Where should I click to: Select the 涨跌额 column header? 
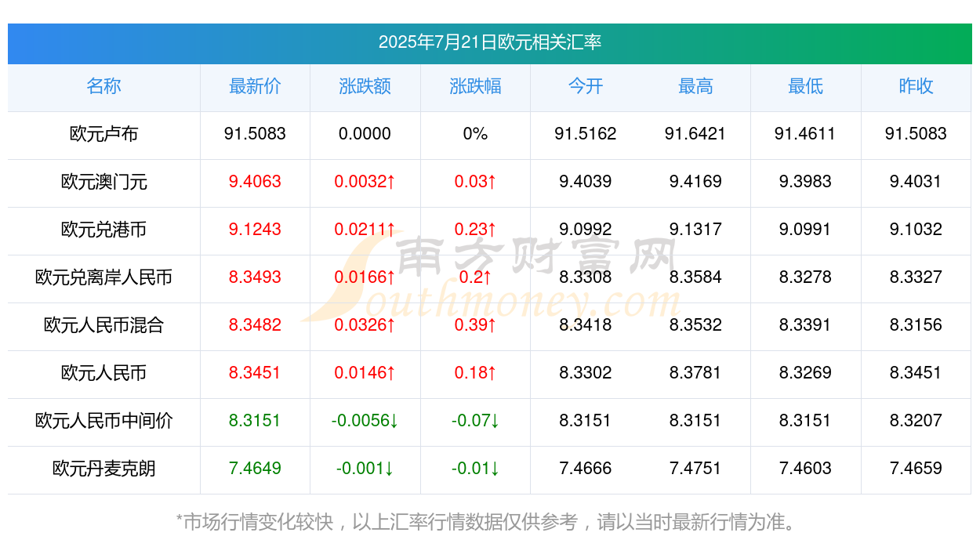click(x=365, y=86)
